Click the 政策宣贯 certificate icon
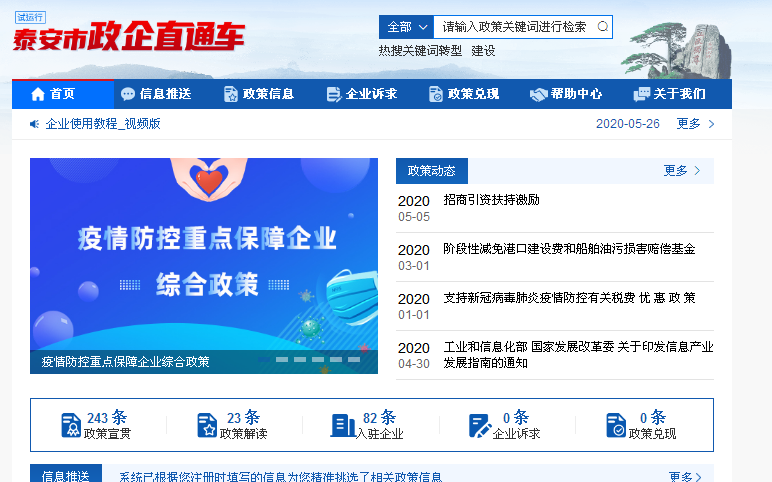Screen dimensions: 772x482 70,425
